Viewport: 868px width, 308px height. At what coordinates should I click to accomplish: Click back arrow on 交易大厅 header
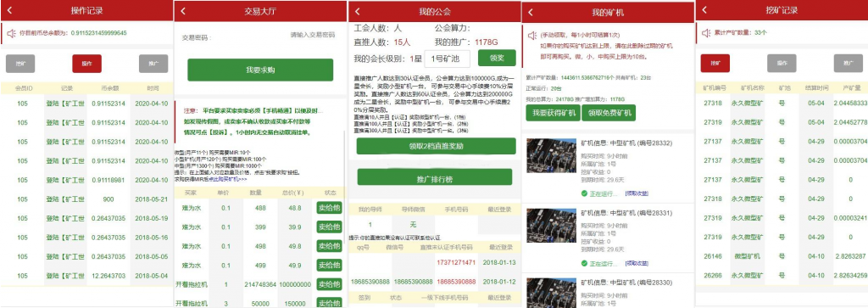coord(183,11)
